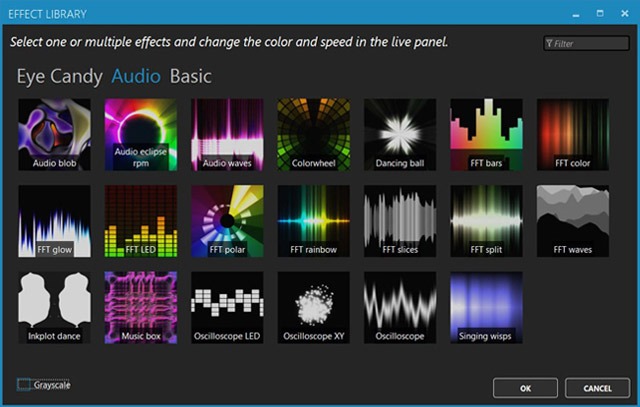The width and height of the screenshot is (640, 407).
Task: Select the FFT split effect
Action: tap(487, 221)
